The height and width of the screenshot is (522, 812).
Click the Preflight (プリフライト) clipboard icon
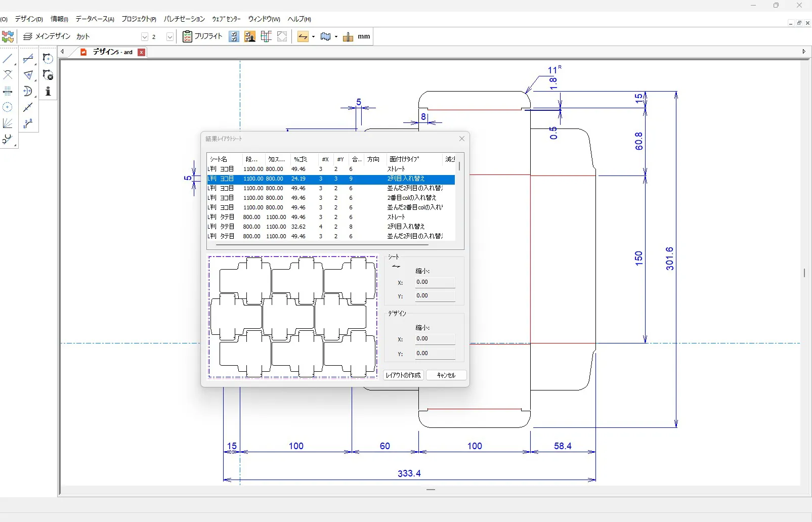coord(187,36)
